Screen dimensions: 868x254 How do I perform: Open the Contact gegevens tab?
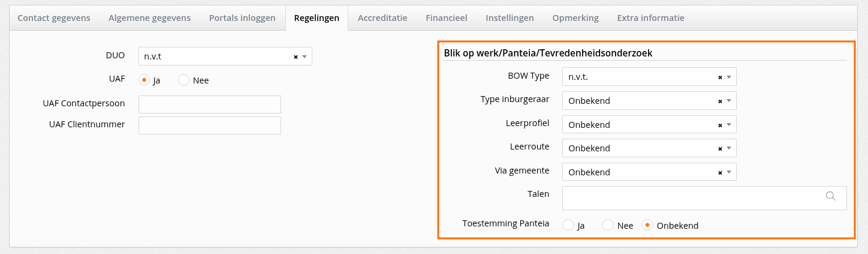[54, 18]
